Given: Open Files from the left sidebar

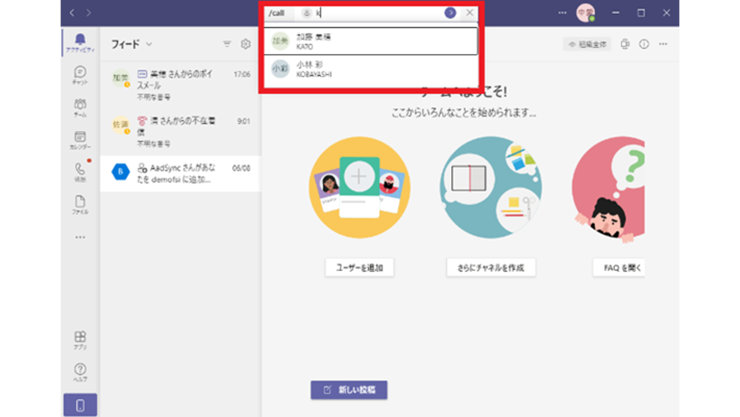Looking at the screenshot, I should [x=80, y=205].
